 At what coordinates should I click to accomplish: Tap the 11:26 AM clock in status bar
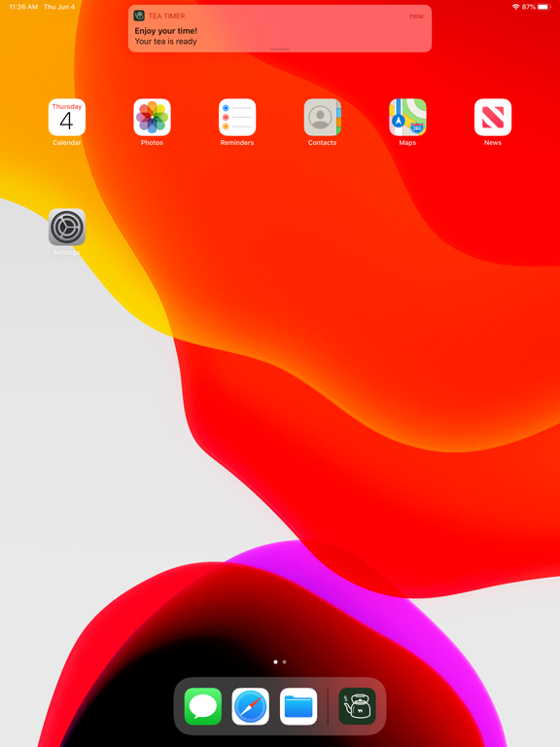click(23, 7)
